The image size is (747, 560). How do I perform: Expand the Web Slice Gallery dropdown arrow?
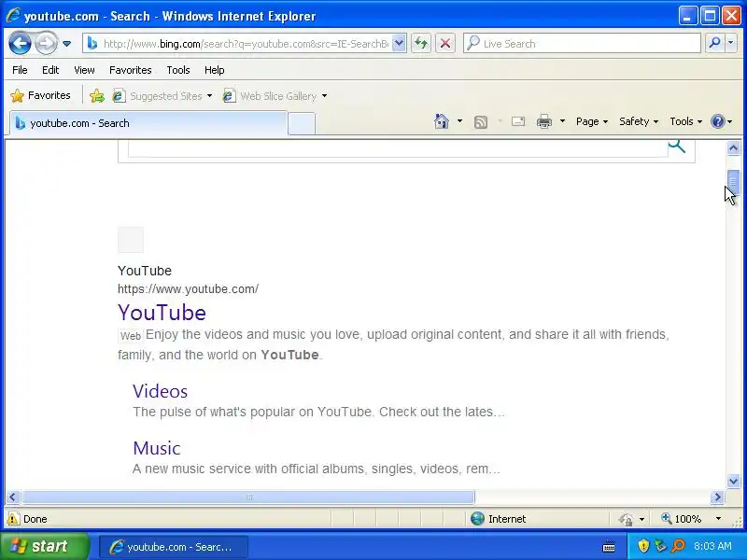pos(324,96)
